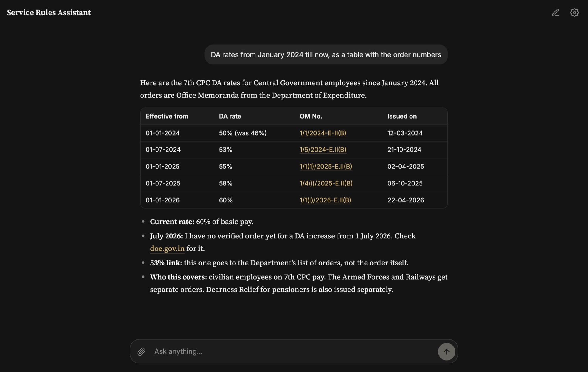Viewport: 588px width, 372px height.
Task: Open settings via the gear icon
Action: [574, 13]
